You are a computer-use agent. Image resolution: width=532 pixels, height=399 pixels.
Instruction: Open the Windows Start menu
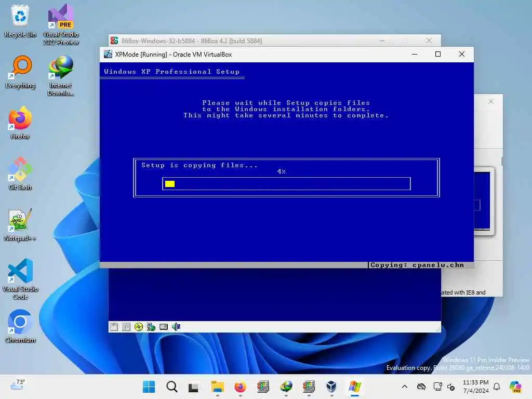click(x=149, y=387)
